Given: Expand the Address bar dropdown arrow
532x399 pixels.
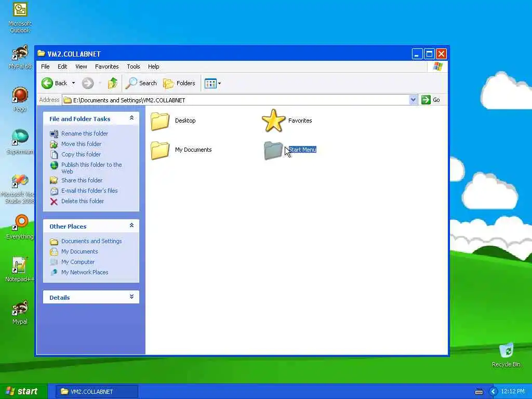Looking at the screenshot, I should coord(413,100).
